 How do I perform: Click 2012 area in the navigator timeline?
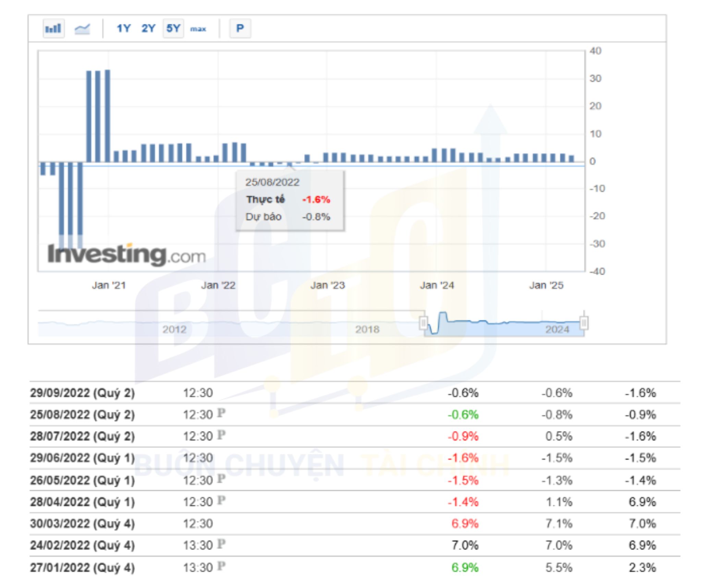[x=174, y=329]
